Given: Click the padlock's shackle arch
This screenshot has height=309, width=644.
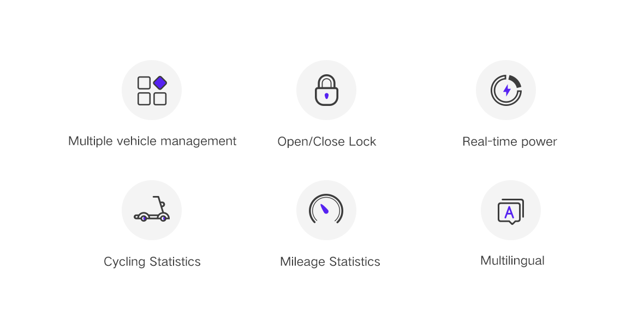Looking at the screenshot, I should 326,81.
